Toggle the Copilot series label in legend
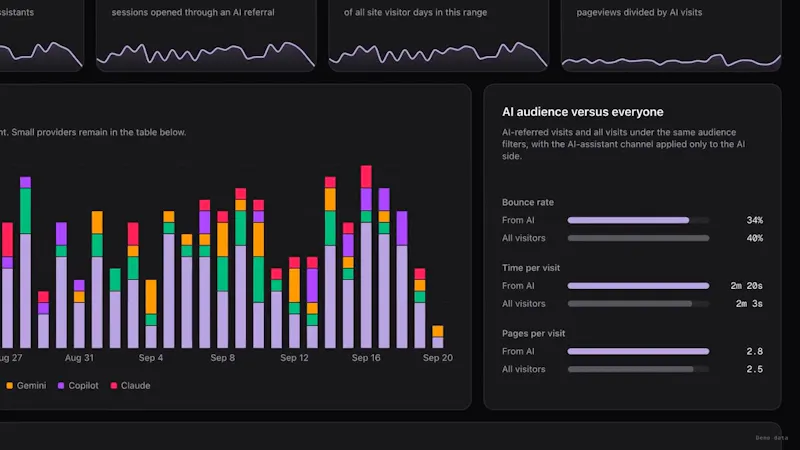Image resolution: width=800 pixels, height=450 pixels. [83, 386]
